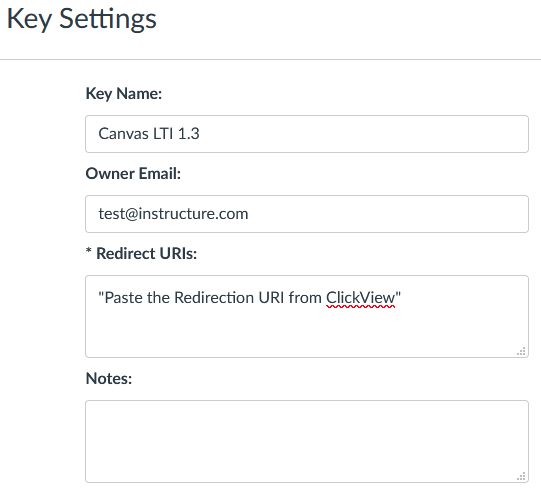
Task: Click the divider line under Key Settings
Action: click(x=270, y=59)
